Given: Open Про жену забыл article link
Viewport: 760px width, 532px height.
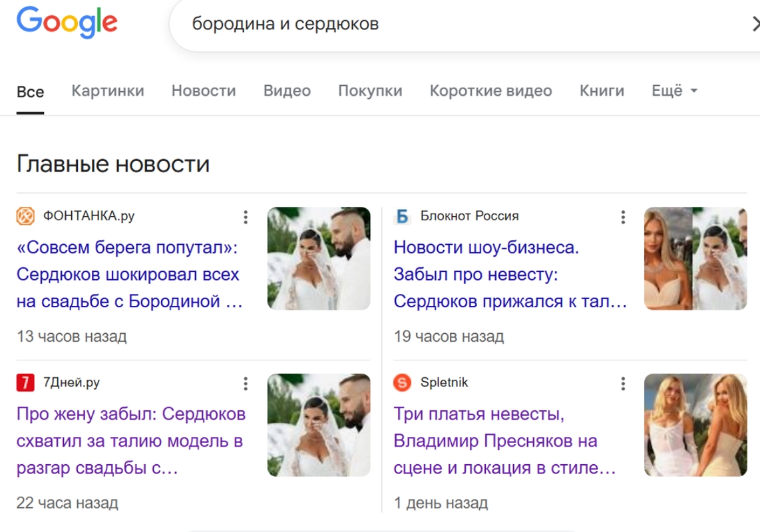Looking at the screenshot, I should pyautogui.click(x=131, y=440).
